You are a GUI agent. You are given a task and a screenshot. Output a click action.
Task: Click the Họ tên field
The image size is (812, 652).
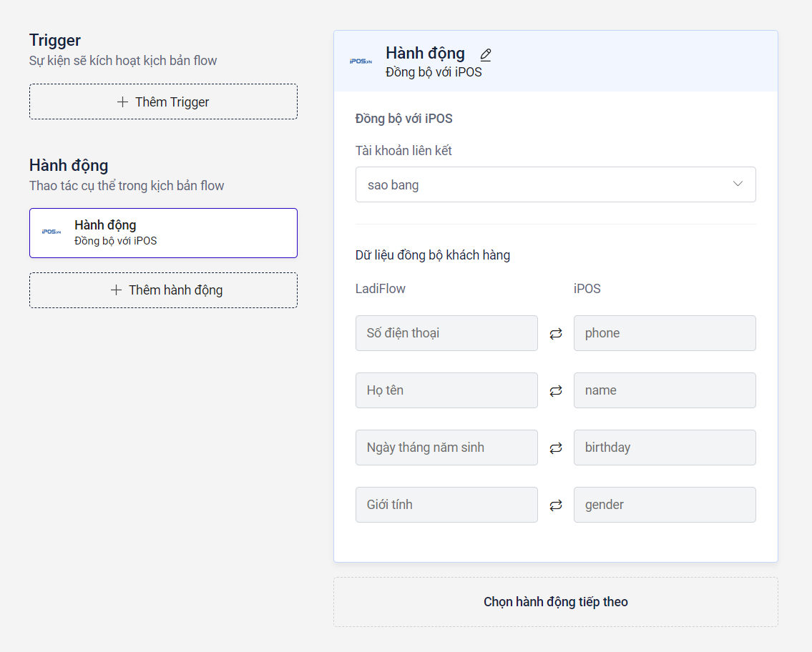click(x=446, y=390)
